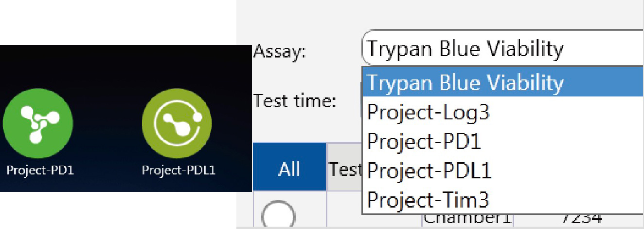The image size is (644, 229).
Task: Click the Test time: label
Action: coord(295,101)
